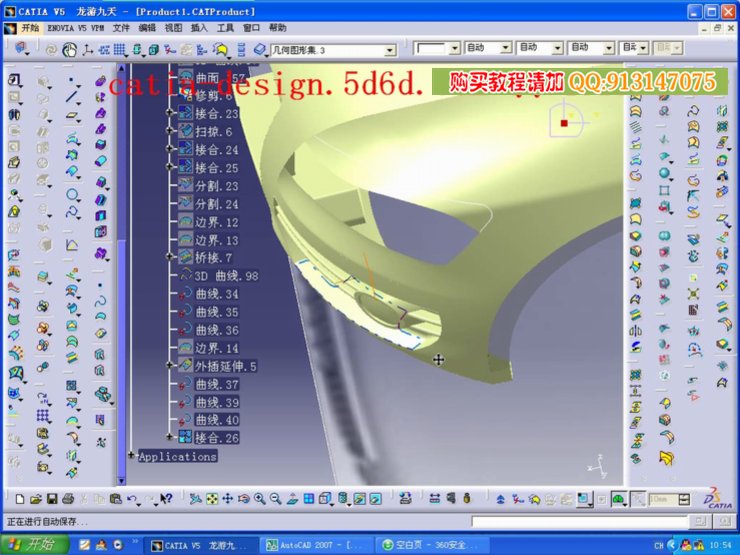Select 桥接.7 in the specification tree
Image resolution: width=740 pixels, height=555 pixels.
(213, 258)
